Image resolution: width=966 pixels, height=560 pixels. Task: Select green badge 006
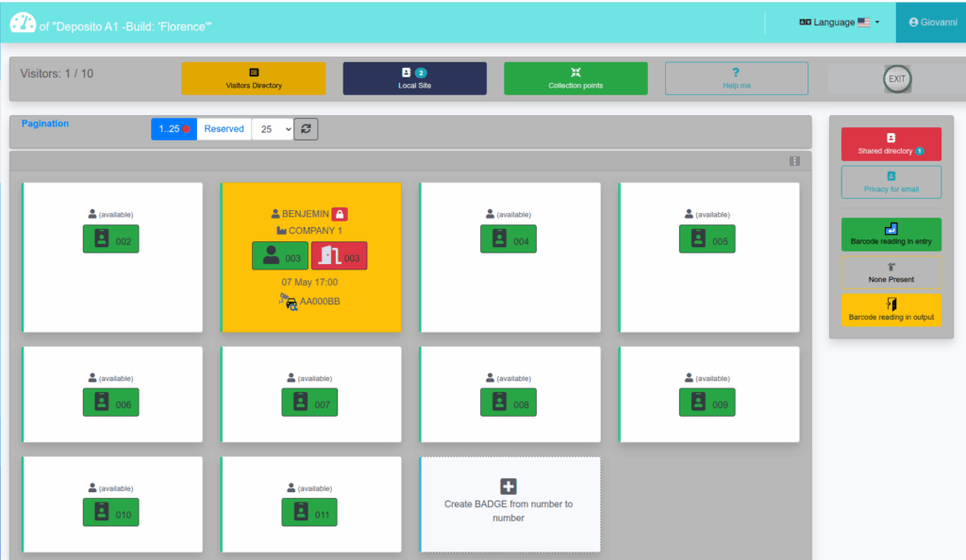(x=111, y=403)
